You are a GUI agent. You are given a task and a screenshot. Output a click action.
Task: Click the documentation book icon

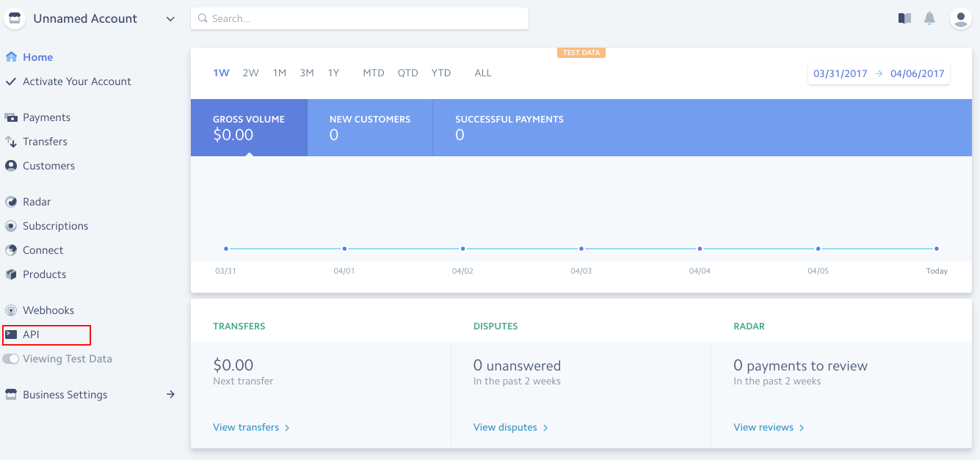coord(904,18)
